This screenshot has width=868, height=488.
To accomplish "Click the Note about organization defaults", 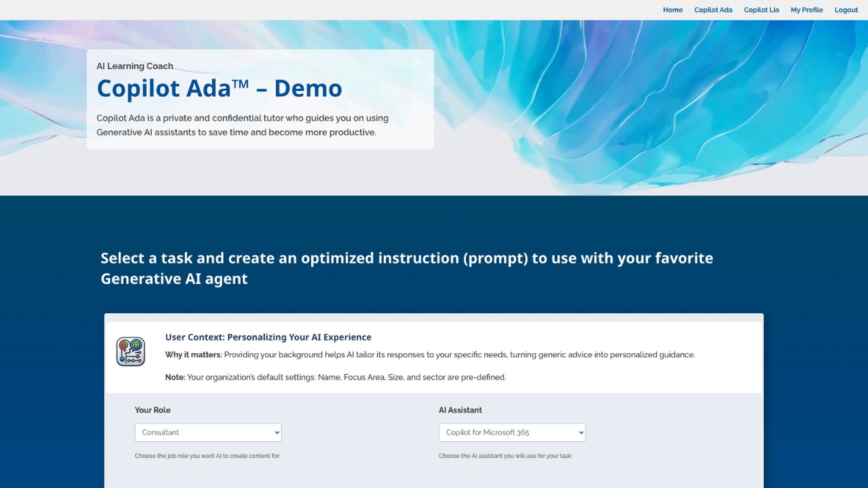I will pyautogui.click(x=335, y=377).
